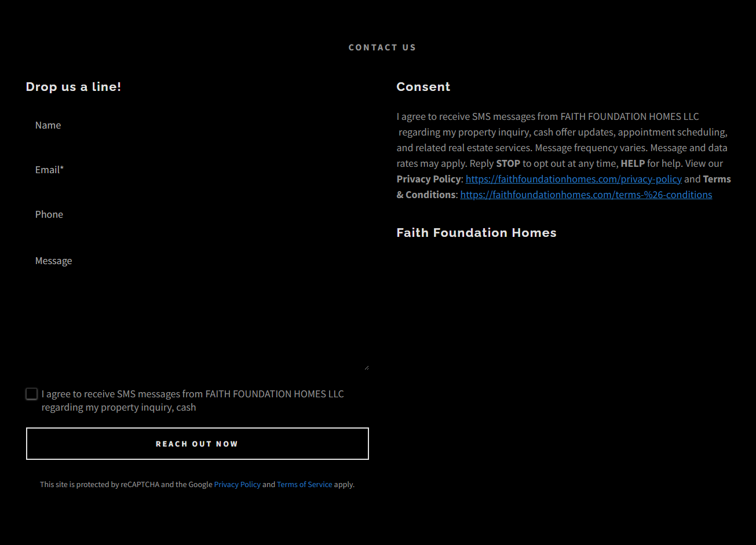Image resolution: width=756 pixels, height=545 pixels.
Task: Click the 'Contact Us' section title
Action: [x=382, y=47]
